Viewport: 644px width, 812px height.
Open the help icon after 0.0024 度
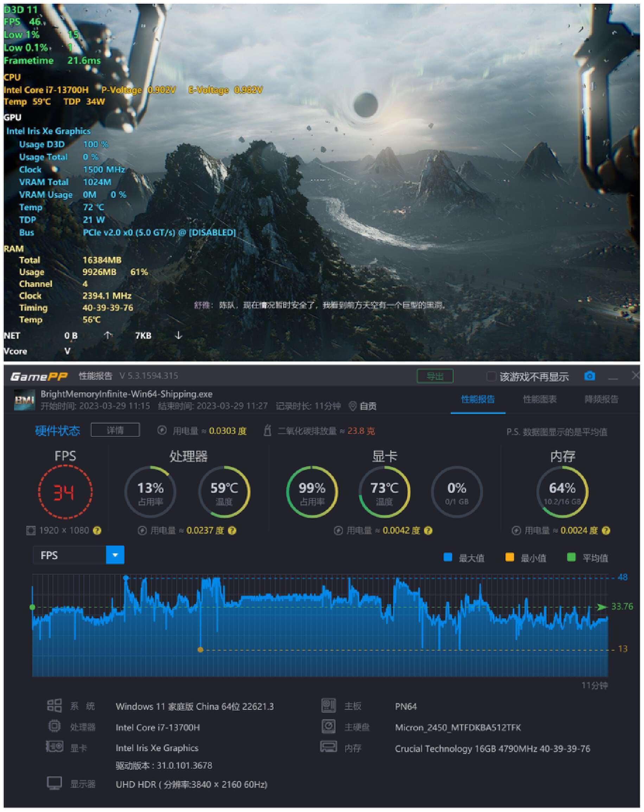pyautogui.click(x=606, y=531)
